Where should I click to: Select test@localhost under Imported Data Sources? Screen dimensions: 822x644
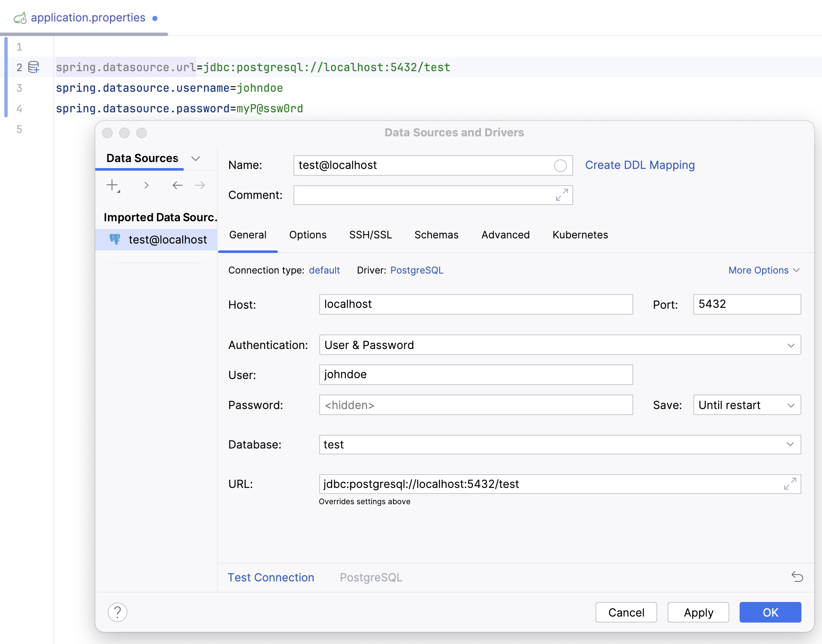point(167,239)
